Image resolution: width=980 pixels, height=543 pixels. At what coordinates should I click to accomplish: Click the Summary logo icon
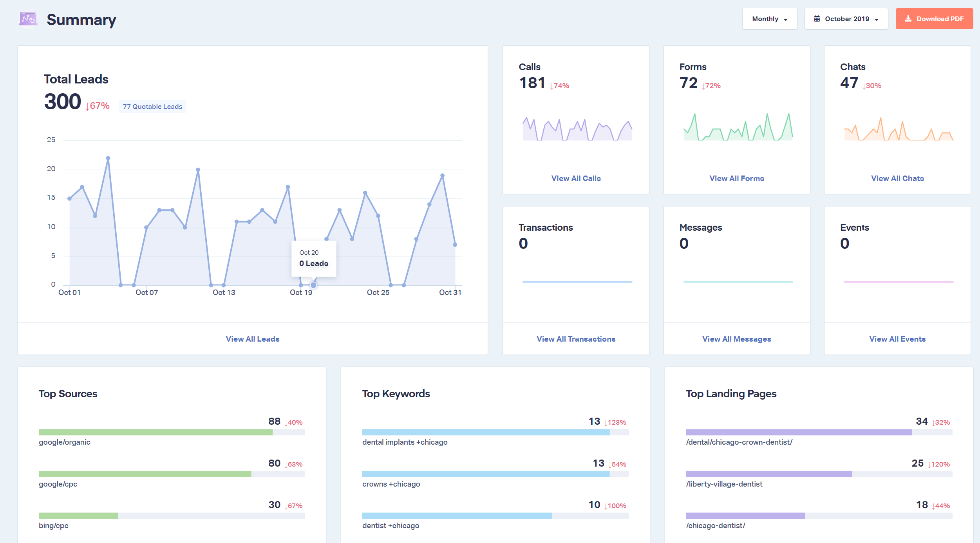(x=28, y=19)
